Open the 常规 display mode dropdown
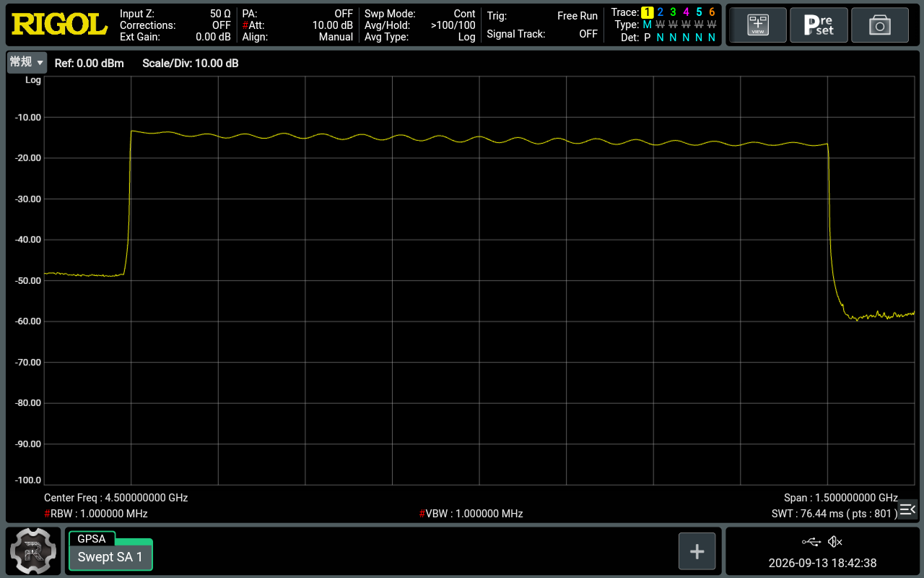Viewport: 924px width, 578px height. tap(27, 63)
